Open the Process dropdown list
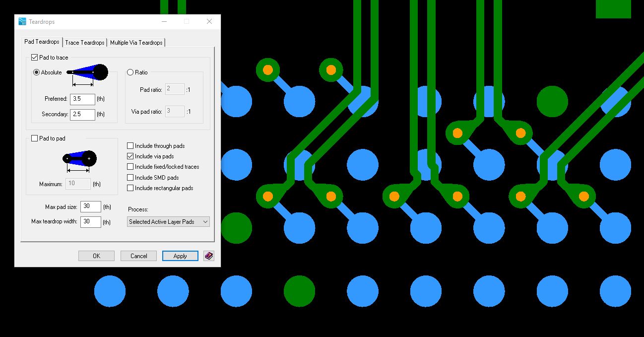 168,222
